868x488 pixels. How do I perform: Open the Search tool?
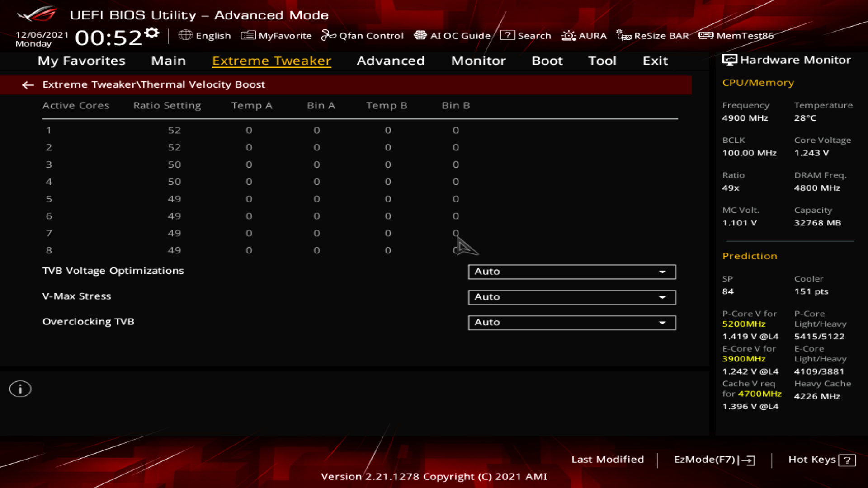(x=525, y=36)
